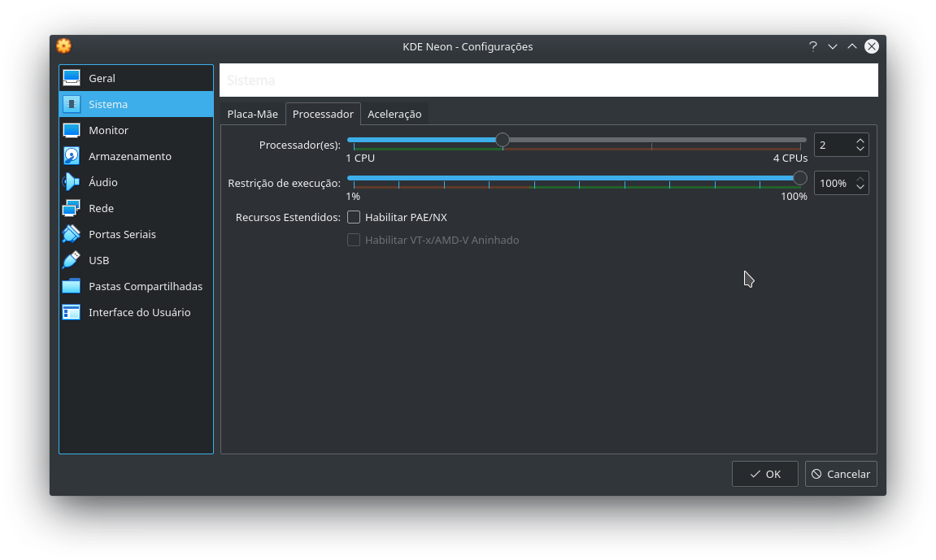The height and width of the screenshot is (560, 936).
Task: Switch to the Placa-Mãe tab
Action: (253, 114)
